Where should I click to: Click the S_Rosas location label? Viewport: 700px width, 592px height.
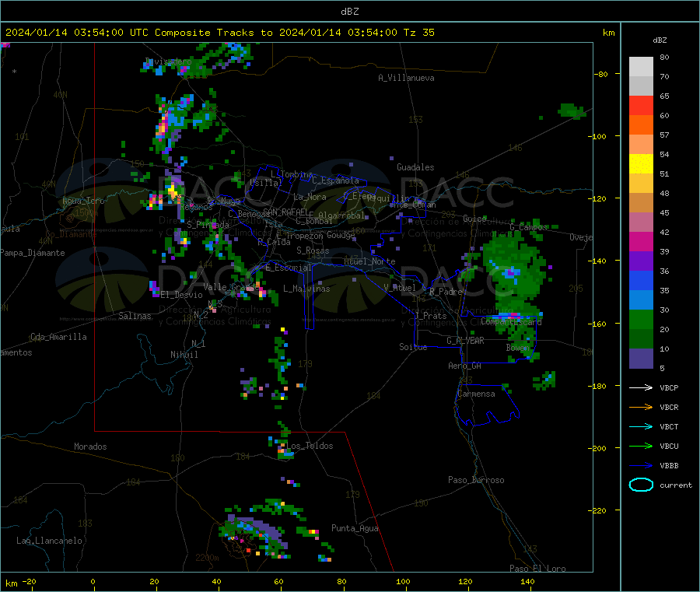313,250
